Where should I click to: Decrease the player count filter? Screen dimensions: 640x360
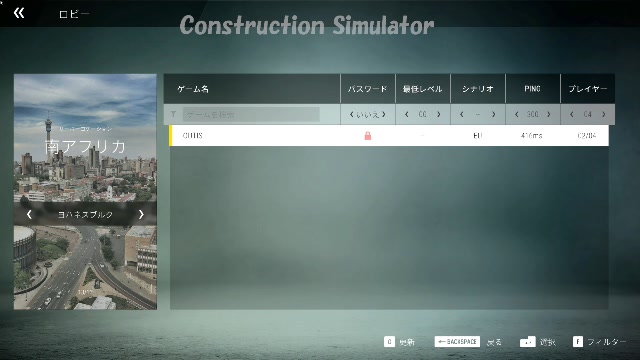click(x=571, y=115)
